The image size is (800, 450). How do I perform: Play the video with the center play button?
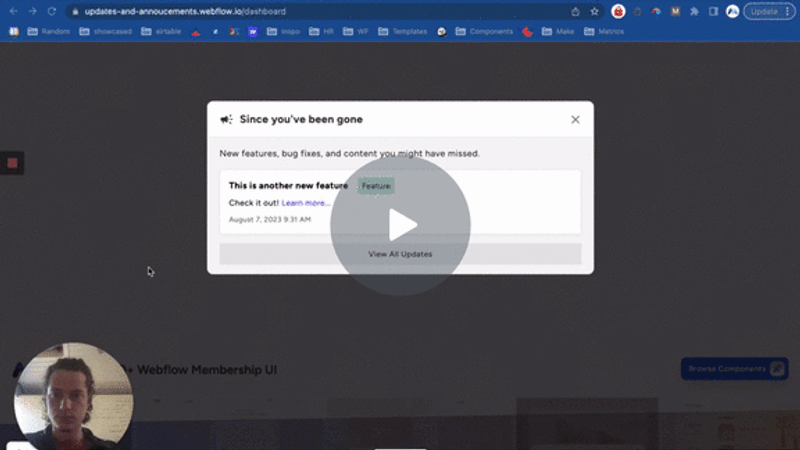click(401, 225)
